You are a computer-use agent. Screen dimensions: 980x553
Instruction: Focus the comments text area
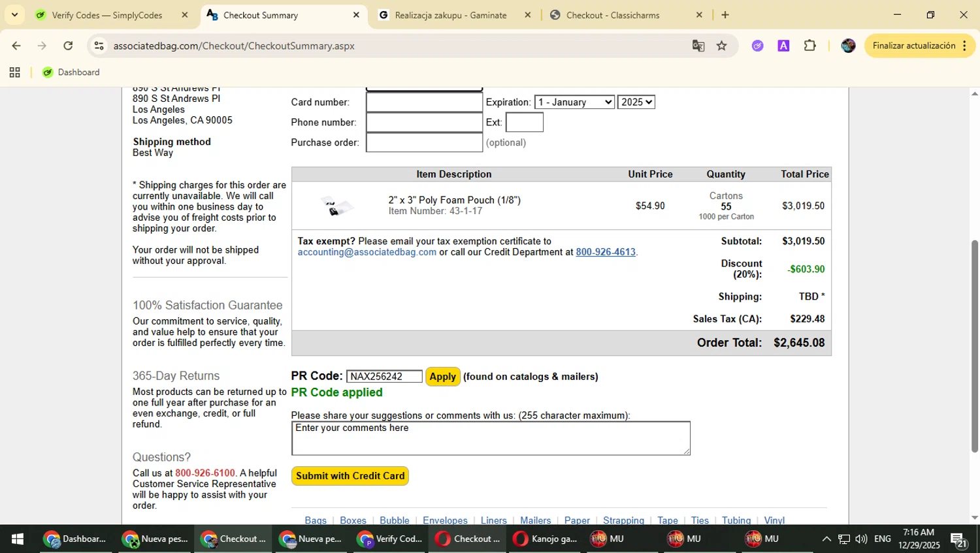pos(491,438)
